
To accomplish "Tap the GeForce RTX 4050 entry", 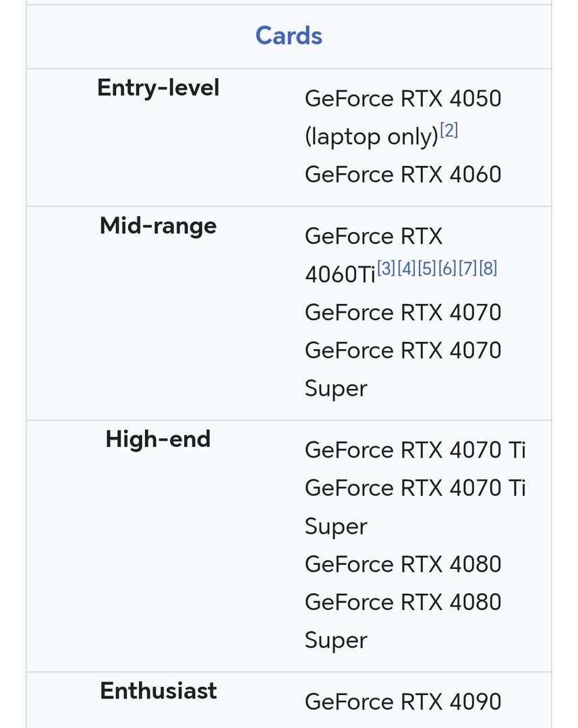I will click(x=403, y=99).
